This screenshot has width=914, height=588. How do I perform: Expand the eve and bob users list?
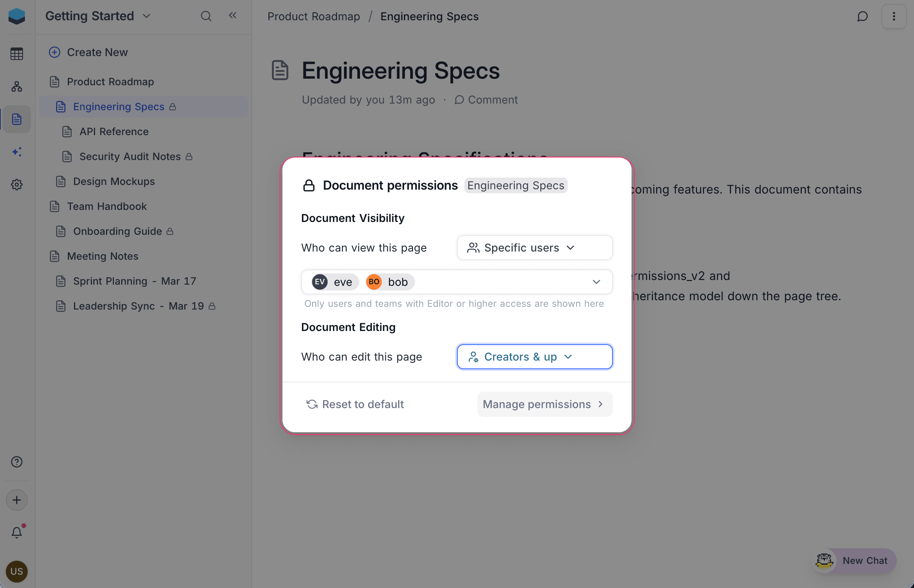point(596,282)
